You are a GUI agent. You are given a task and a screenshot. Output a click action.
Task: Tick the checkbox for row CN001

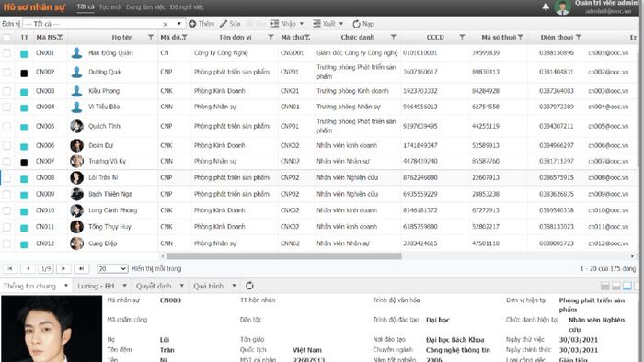pyautogui.click(x=6, y=53)
